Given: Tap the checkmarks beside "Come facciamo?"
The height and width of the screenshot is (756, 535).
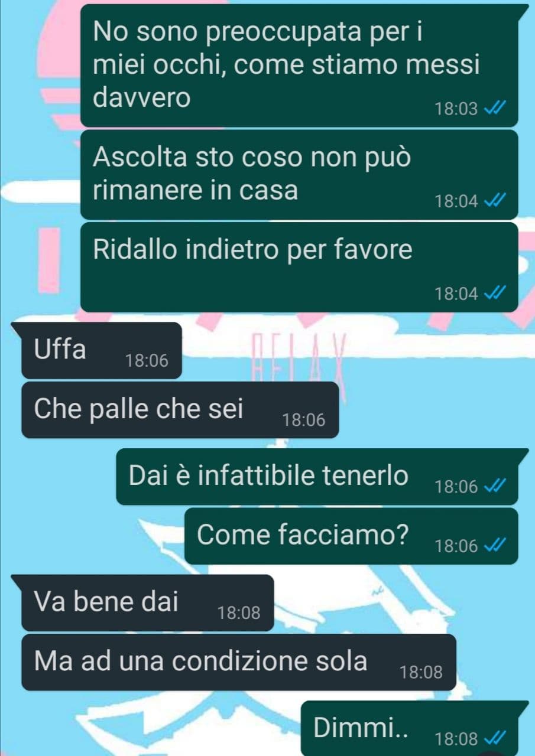Looking at the screenshot, I should (x=494, y=546).
